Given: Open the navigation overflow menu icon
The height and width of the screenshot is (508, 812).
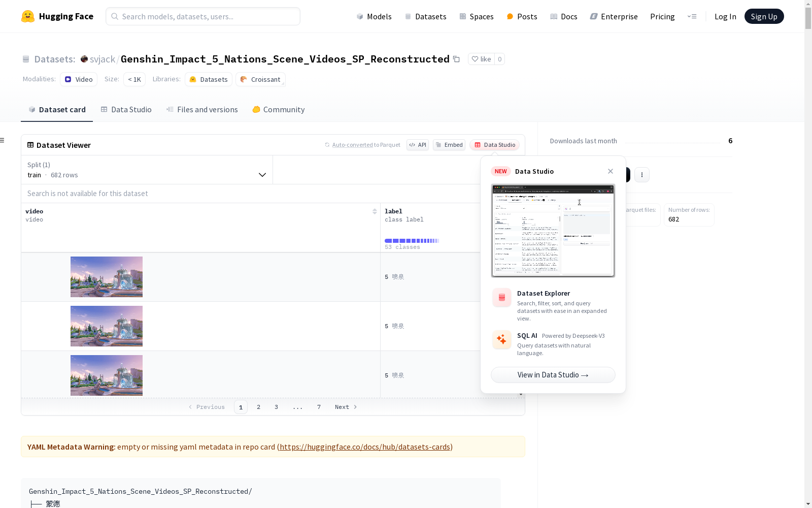Looking at the screenshot, I should (692, 16).
